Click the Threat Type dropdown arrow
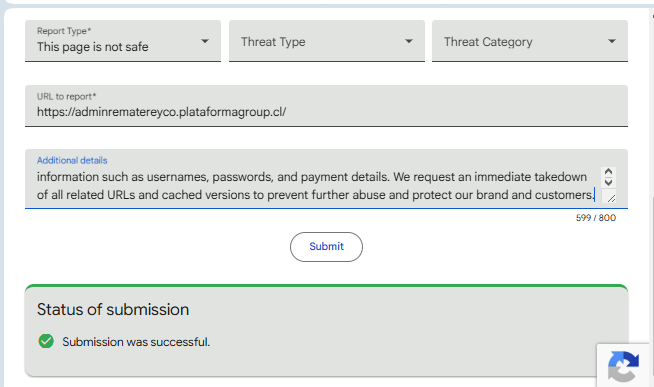Viewport: 654px width, 387px height. [x=409, y=41]
